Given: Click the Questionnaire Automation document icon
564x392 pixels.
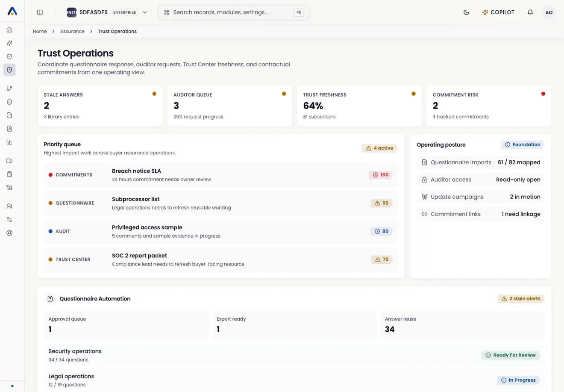Looking at the screenshot, I should 50,299.
